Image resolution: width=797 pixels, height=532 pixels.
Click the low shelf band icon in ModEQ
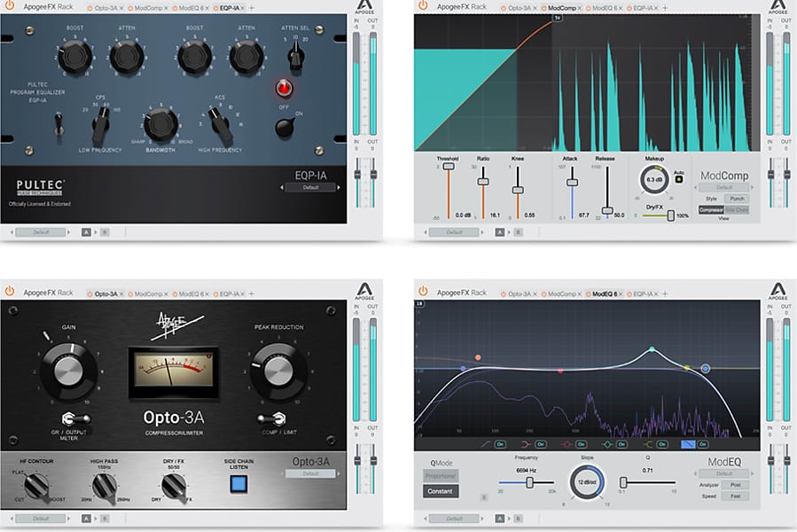[x=486, y=444]
